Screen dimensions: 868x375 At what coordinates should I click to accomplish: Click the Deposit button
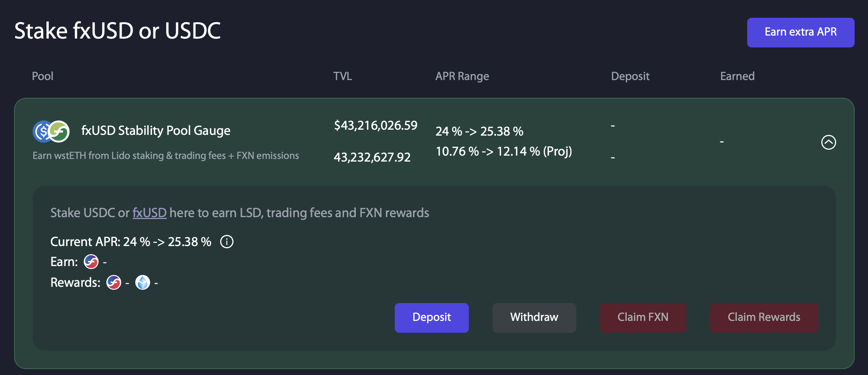click(x=431, y=318)
